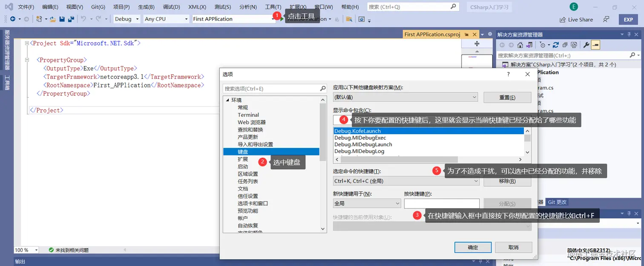Toggle preview selected items in Solution Explorer
Screen dimensions: 644x266
point(595,45)
